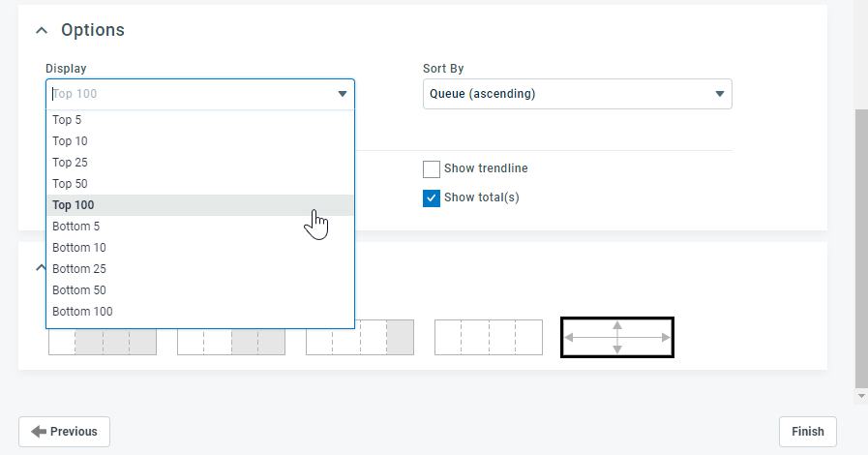Close the Display dropdown via its arrow
868x455 pixels.
(x=342, y=94)
